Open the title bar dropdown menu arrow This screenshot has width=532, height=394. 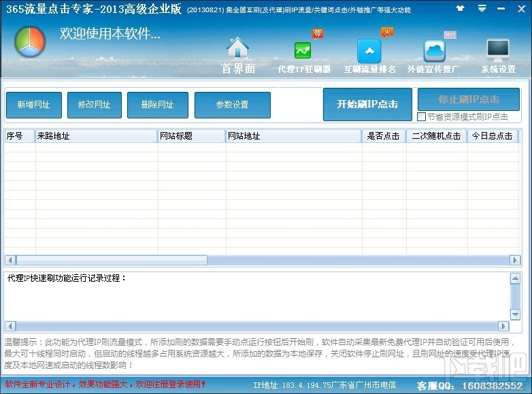click(482, 8)
